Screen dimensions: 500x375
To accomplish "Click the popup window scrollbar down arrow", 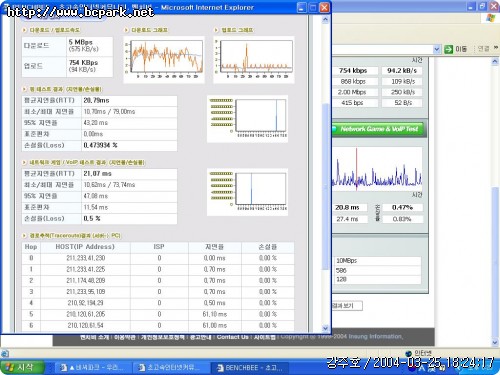I will click(326, 328).
